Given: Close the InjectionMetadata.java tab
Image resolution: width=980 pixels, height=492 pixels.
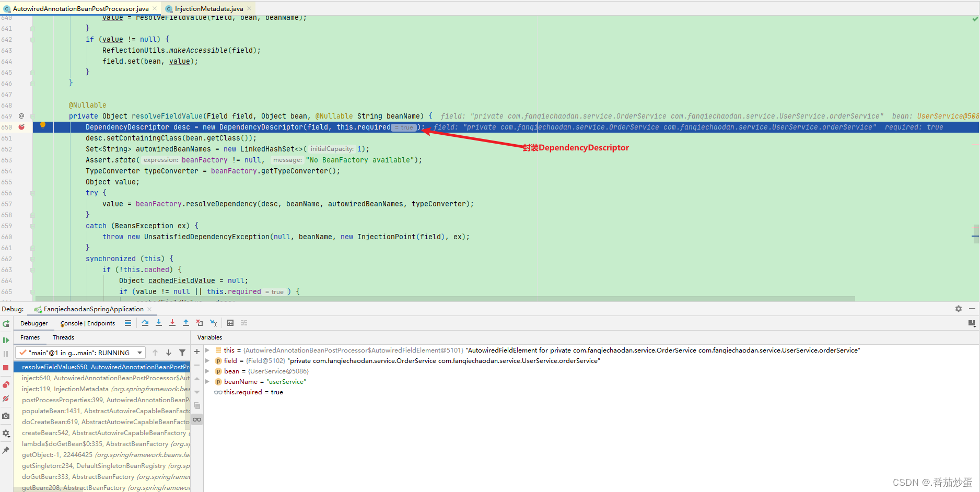Looking at the screenshot, I should [249, 8].
